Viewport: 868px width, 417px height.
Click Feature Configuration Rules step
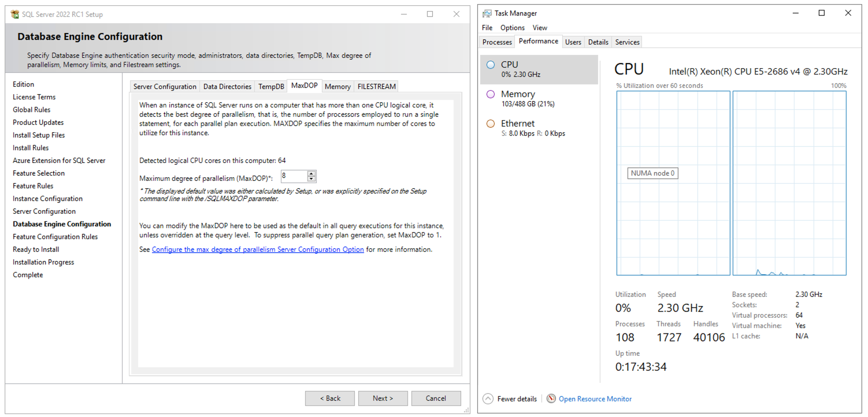pos(55,237)
